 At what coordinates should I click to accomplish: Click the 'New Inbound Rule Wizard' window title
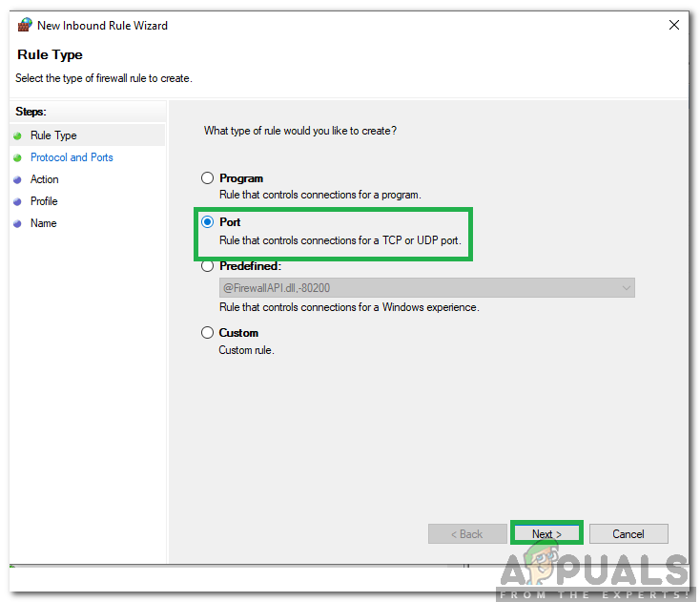coord(102,26)
